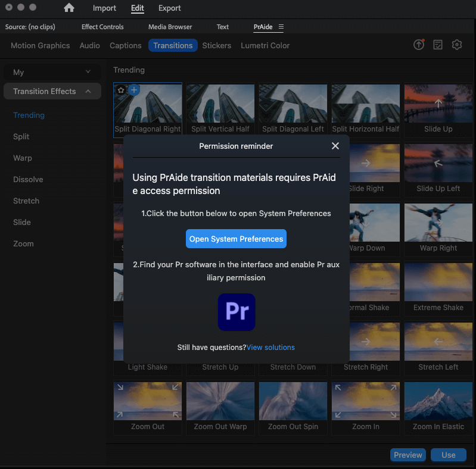Switch to the Motion Graphics category
The height and width of the screenshot is (469, 476).
click(x=41, y=45)
